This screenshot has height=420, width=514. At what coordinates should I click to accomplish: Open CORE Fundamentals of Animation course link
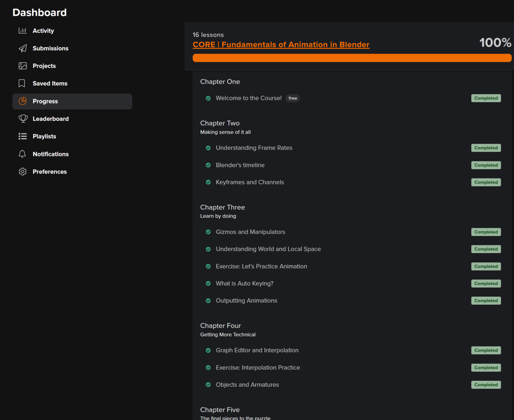(x=281, y=45)
